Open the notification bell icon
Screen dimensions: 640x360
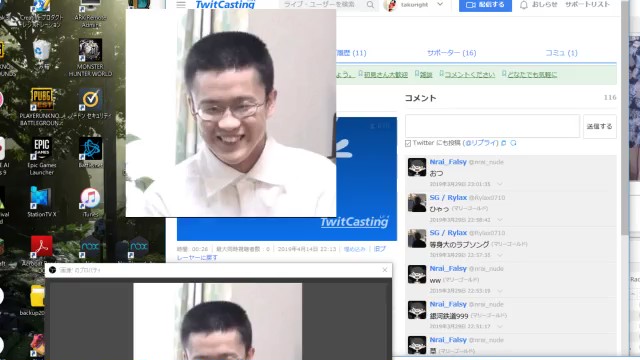[524, 5]
